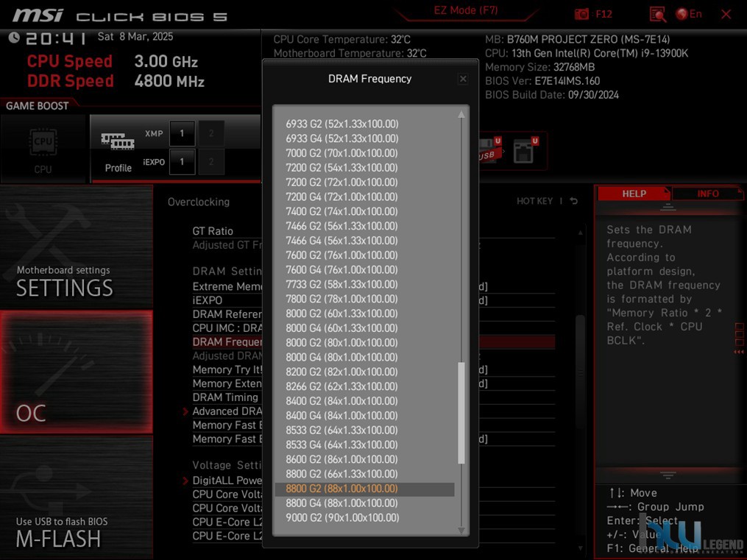
Task: Open the iEXPO setting row
Action: (208, 300)
